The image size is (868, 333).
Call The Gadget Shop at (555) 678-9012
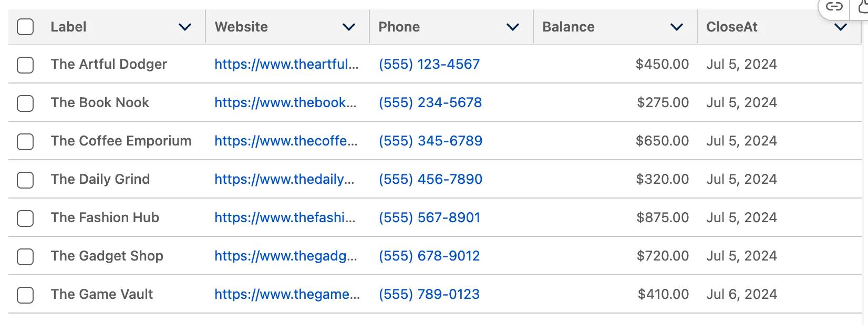[429, 256]
